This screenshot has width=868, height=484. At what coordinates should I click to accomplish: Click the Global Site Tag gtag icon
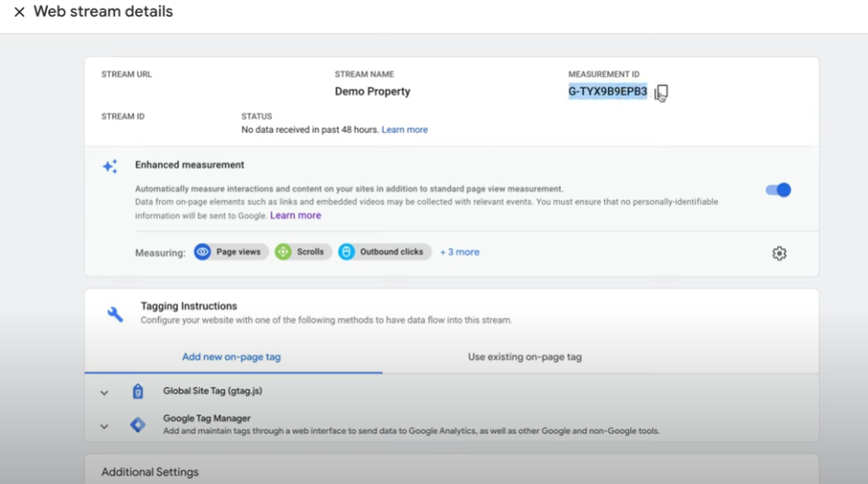138,391
